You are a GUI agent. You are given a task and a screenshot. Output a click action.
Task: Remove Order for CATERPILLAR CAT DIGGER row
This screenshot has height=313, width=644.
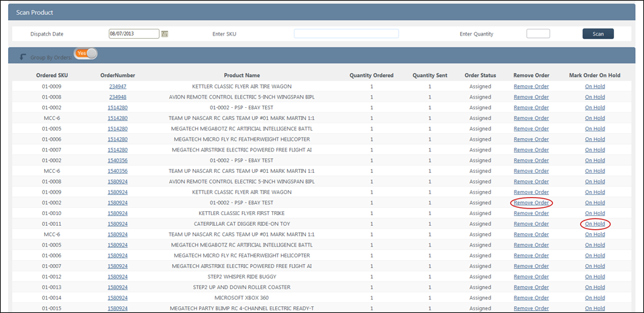531,224
